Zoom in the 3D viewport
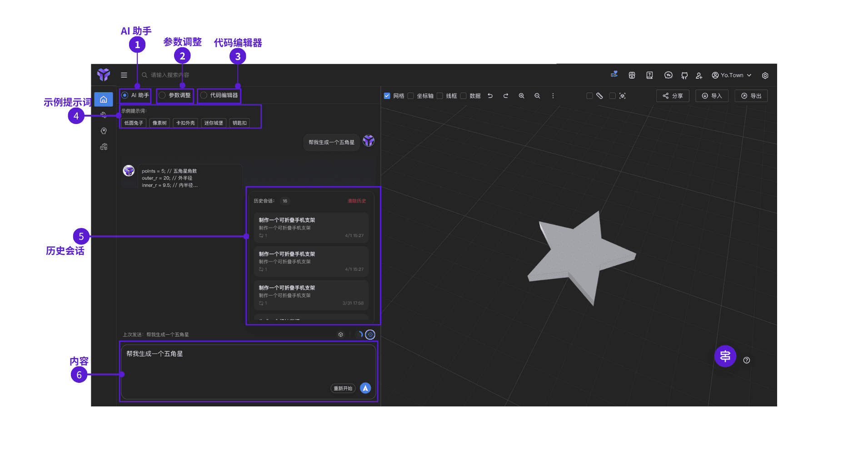Screen dimensions: 868x470 (x=522, y=96)
